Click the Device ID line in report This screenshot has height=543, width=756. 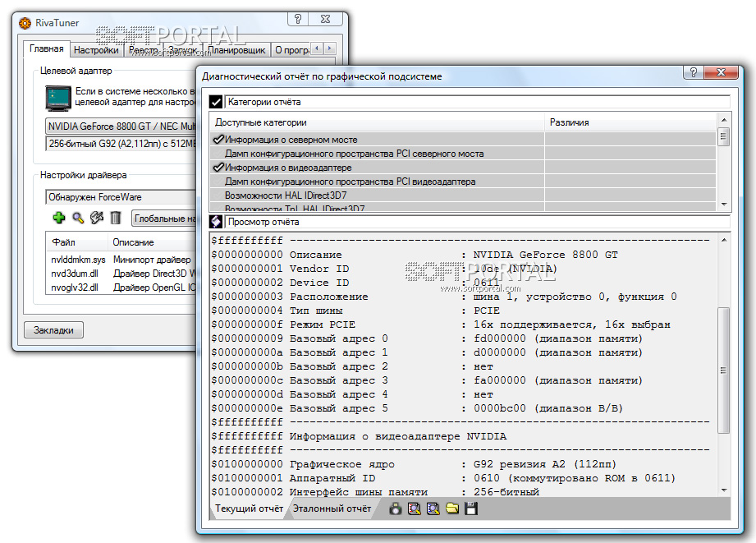coord(355,283)
